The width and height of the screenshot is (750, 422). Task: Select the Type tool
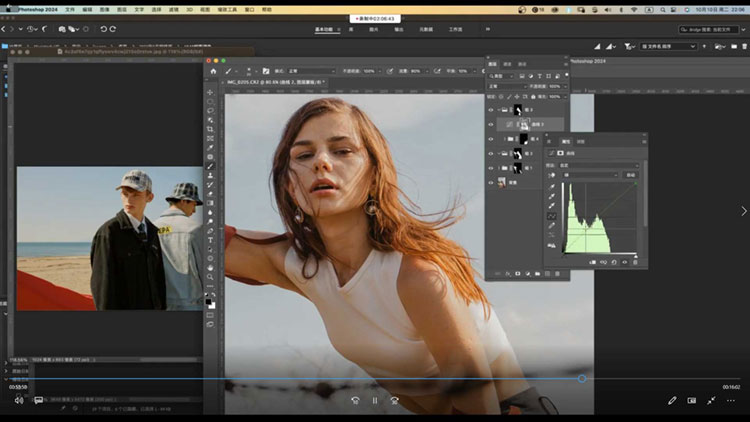pos(211,240)
